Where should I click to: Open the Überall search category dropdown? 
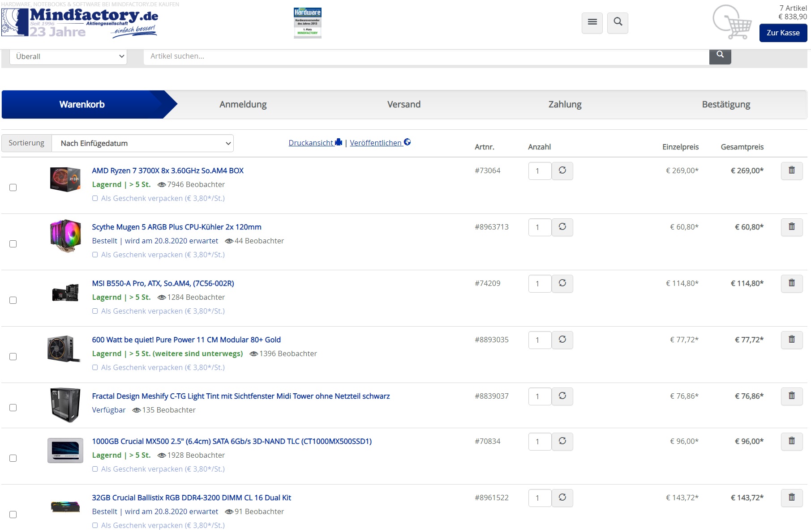[68, 56]
